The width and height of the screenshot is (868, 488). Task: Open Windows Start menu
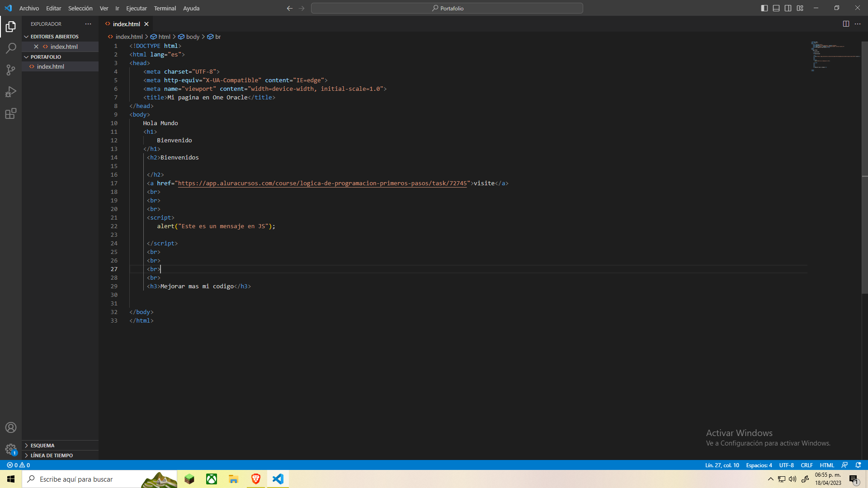11,479
